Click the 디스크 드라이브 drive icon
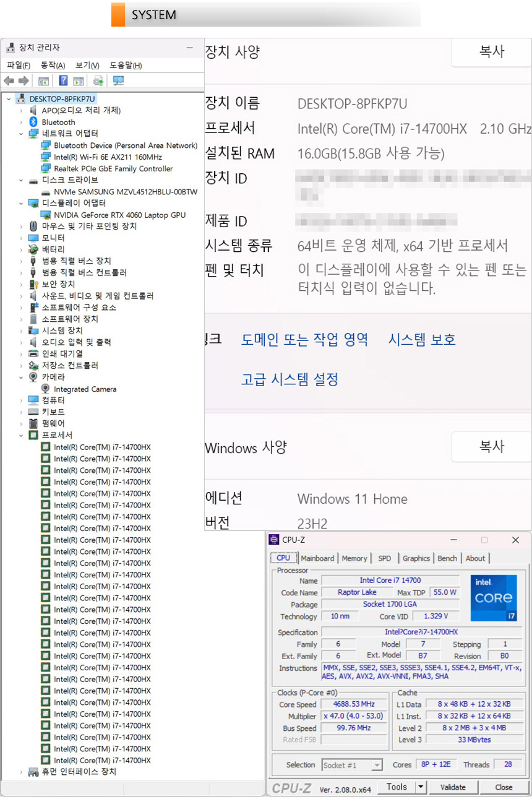This screenshot has height=799, width=532. point(33,180)
